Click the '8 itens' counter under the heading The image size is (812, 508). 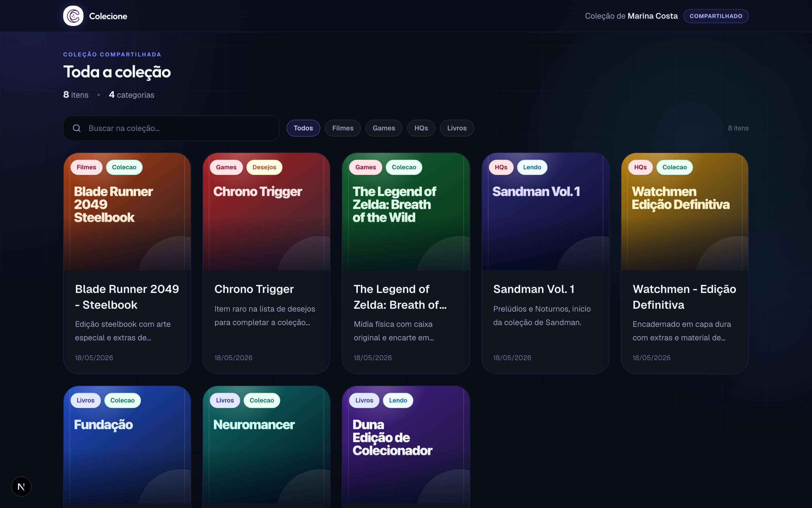tap(76, 95)
